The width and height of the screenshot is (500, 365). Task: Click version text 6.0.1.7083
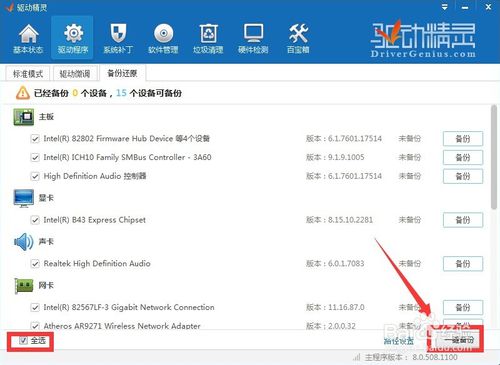(346, 264)
